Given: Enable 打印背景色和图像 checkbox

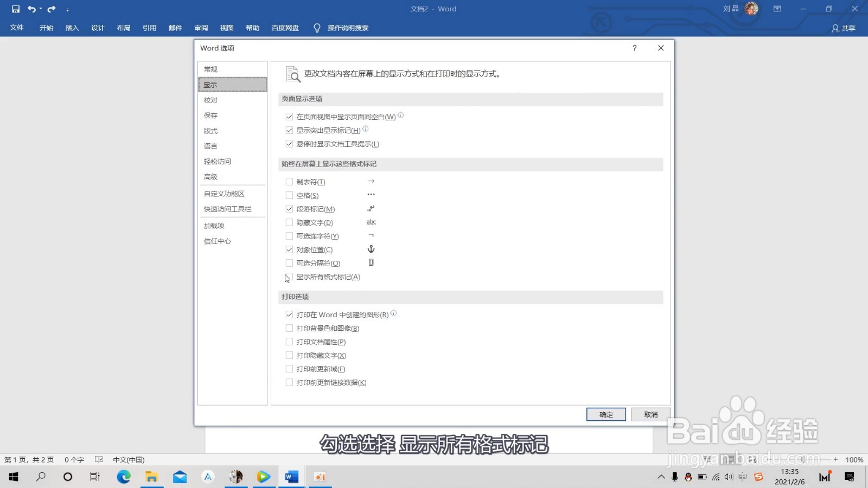Looking at the screenshot, I should click(289, 328).
